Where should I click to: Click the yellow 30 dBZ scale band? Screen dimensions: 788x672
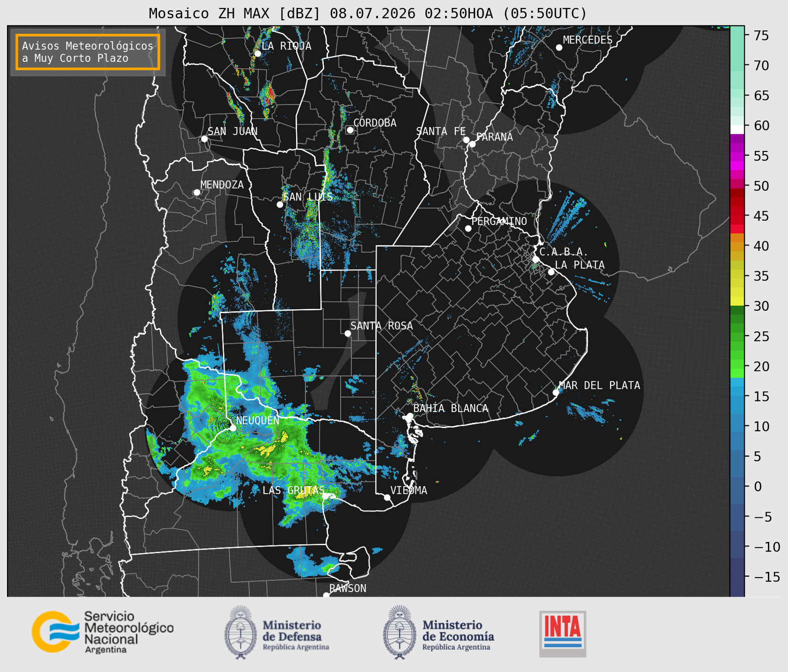point(737,301)
